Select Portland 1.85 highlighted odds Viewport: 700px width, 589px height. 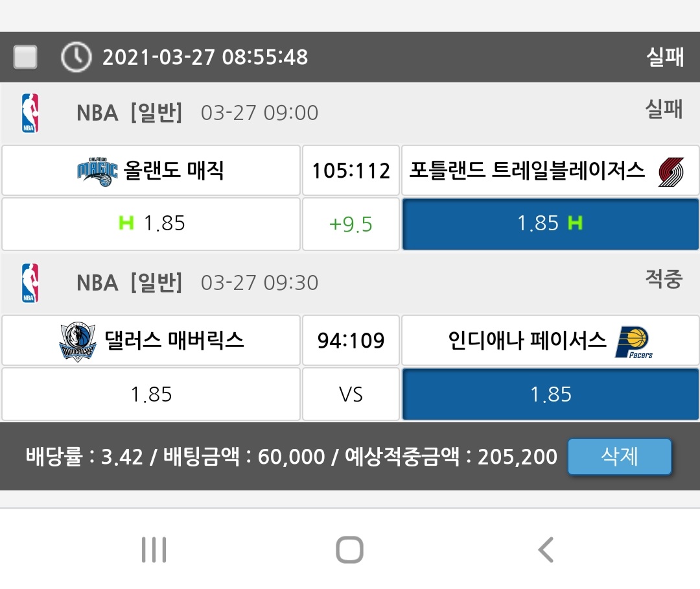(550, 224)
